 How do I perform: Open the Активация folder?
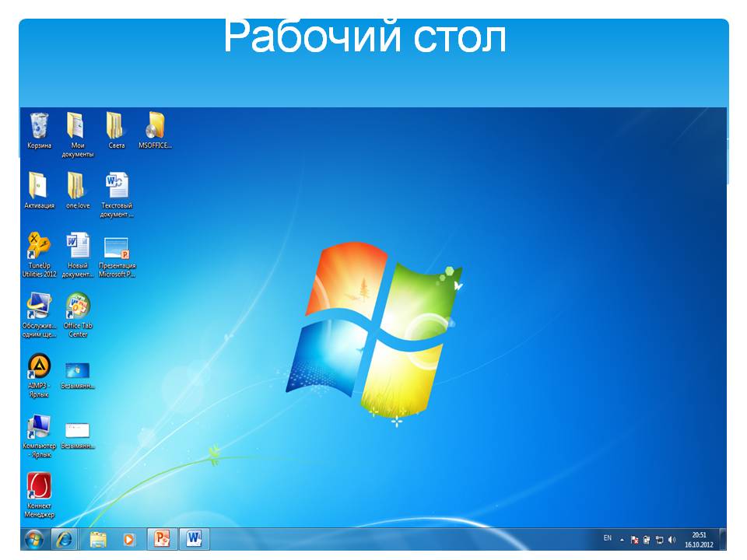39,187
